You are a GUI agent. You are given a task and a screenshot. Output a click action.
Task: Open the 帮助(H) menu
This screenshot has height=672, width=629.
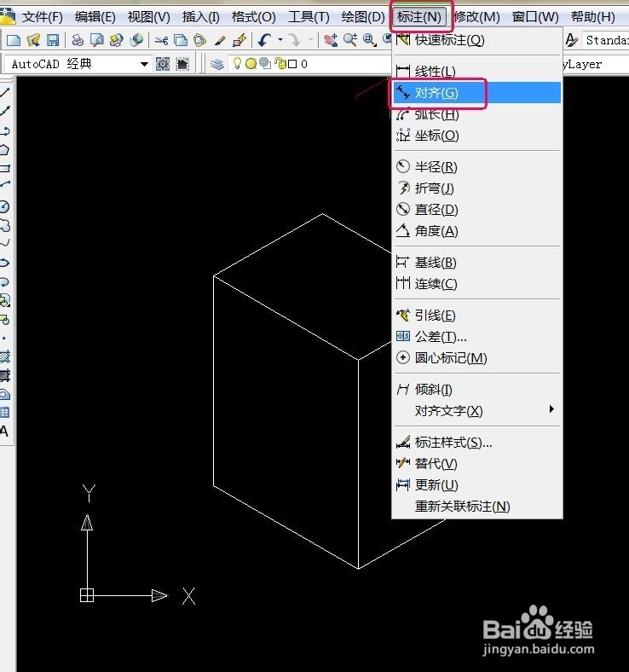click(x=592, y=17)
